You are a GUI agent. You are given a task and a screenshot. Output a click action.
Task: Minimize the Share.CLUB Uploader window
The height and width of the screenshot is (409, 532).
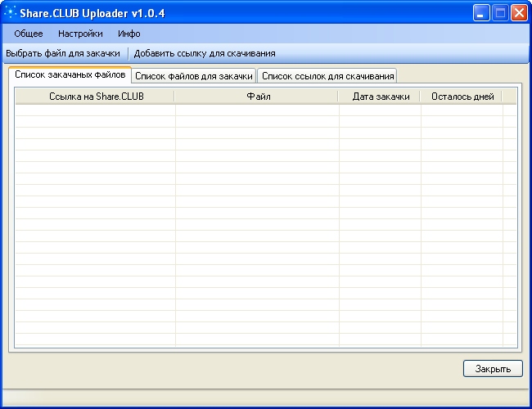481,13
